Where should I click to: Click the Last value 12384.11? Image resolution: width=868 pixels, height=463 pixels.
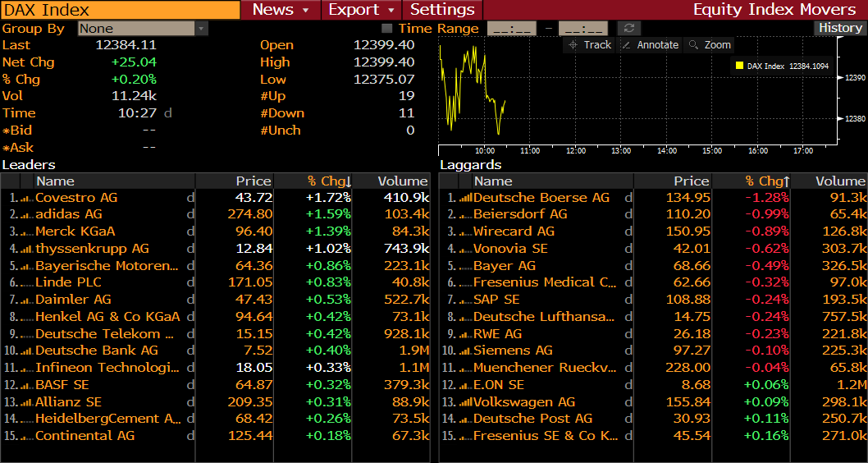[x=126, y=45]
